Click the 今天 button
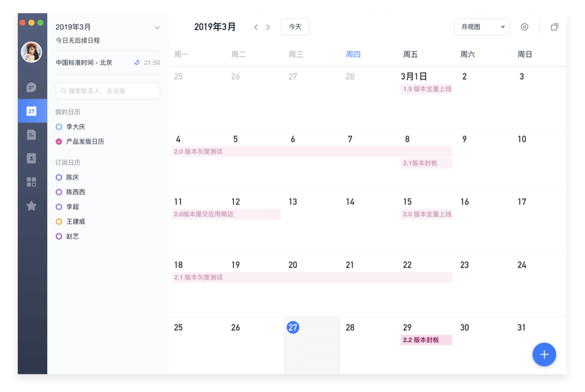585x392 pixels. click(295, 26)
